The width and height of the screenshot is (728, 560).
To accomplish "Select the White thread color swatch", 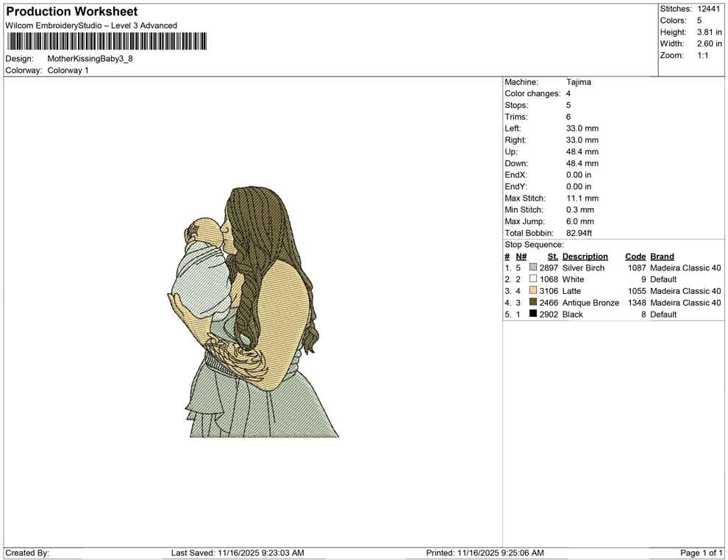I will coord(533,280).
